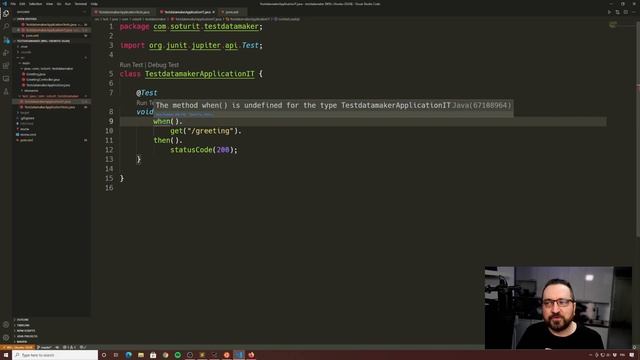Open Windows Start menu
Viewport: 640px width, 360px height.
pyautogui.click(x=6, y=355)
